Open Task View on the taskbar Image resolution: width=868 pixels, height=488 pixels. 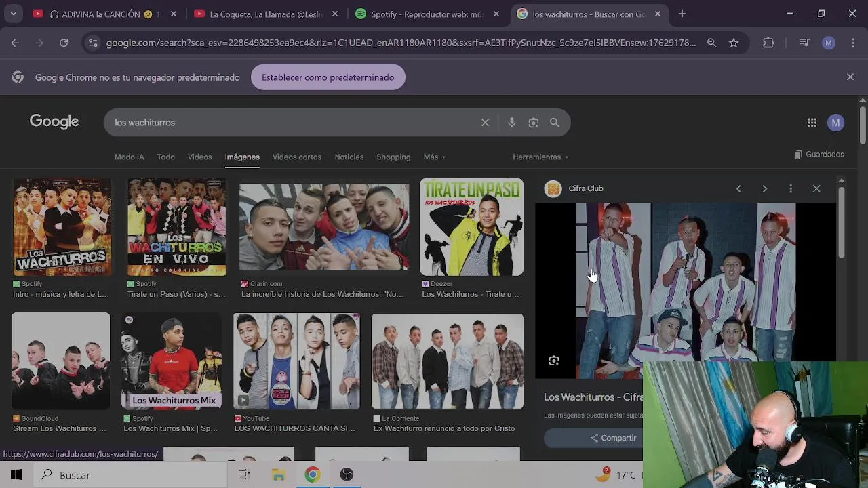click(244, 474)
